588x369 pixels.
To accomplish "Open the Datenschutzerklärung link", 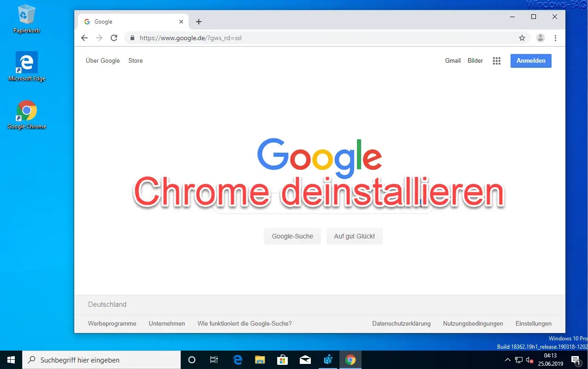I will [x=401, y=323].
